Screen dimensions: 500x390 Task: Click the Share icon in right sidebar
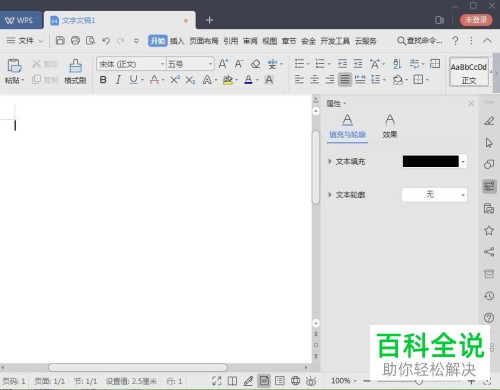click(x=489, y=252)
